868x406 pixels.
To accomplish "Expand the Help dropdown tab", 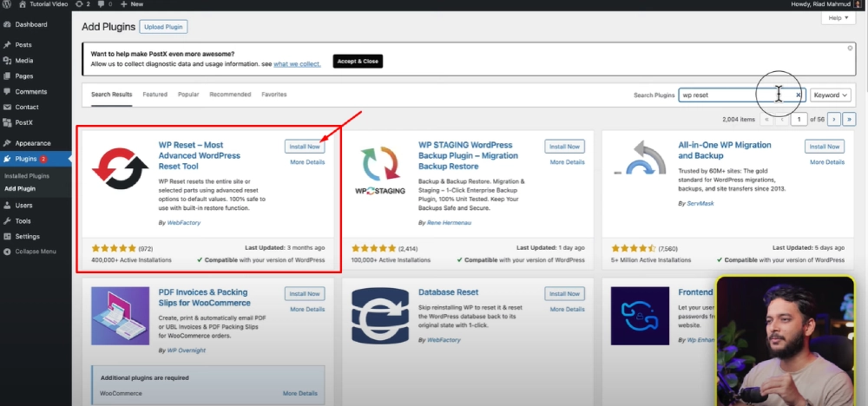I will click(838, 18).
